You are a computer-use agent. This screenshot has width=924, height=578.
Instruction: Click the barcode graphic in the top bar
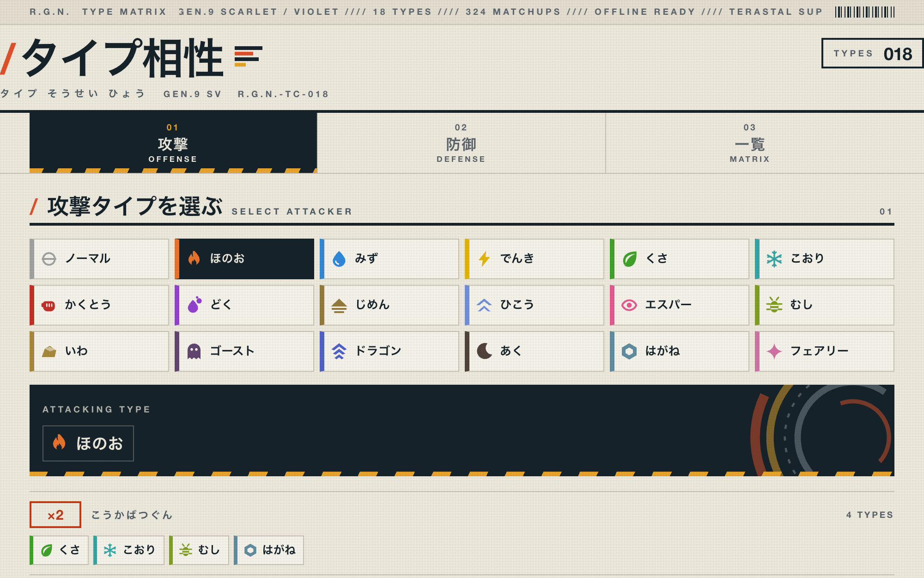coord(865,12)
